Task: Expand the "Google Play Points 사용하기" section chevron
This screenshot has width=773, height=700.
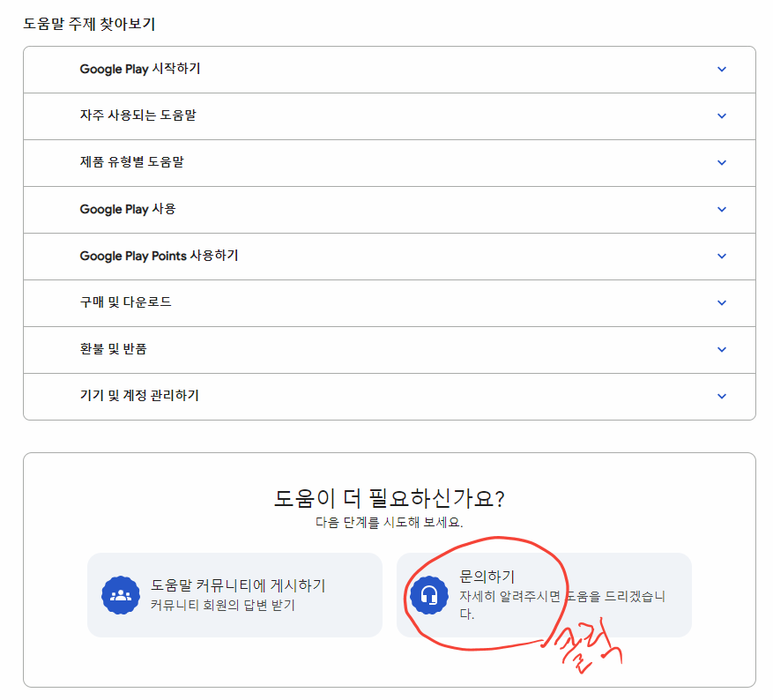Action: (x=722, y=257)
